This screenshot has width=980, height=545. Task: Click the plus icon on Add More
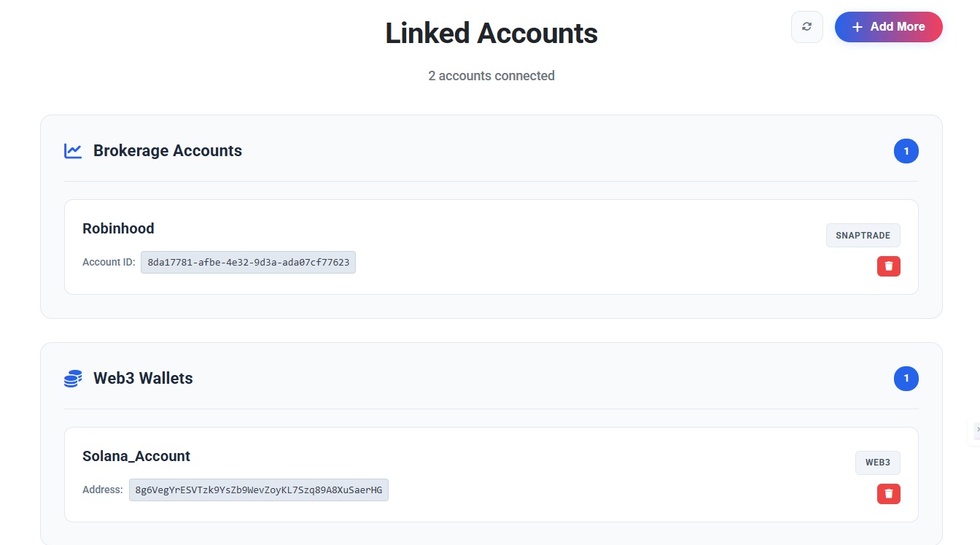[856, 26]
